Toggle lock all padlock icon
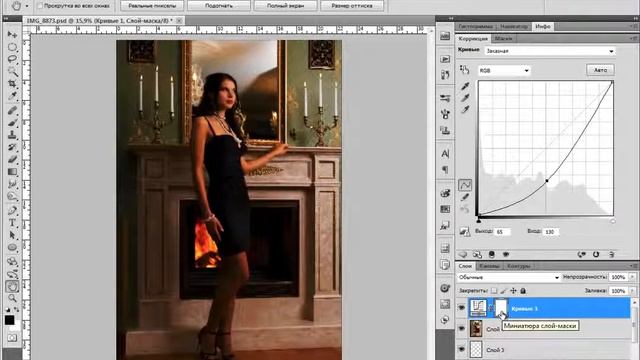Screen dimensions: 640x360 pyautogui.click(x=523, y=291)
